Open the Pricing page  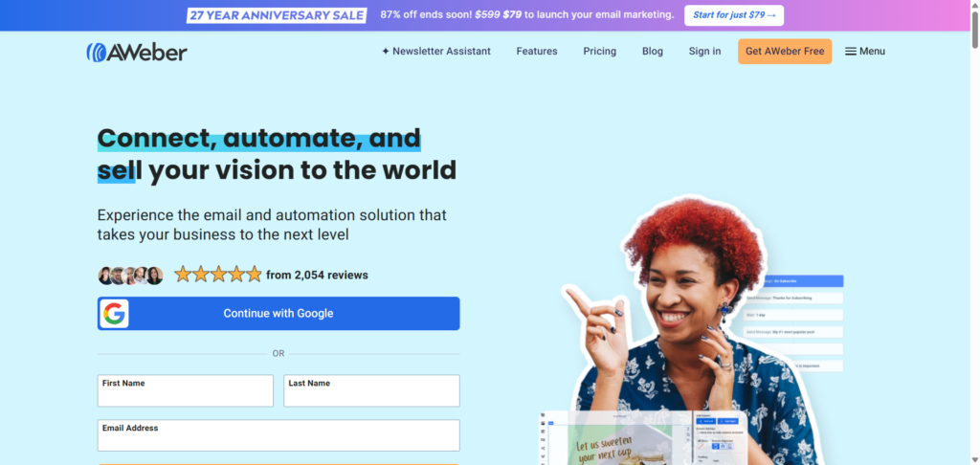tap(599, 52)
